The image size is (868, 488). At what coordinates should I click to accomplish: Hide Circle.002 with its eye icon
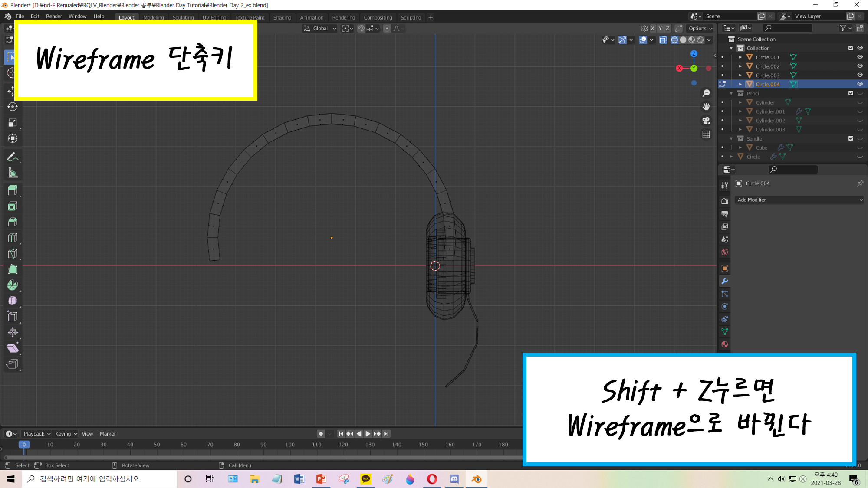860,66
